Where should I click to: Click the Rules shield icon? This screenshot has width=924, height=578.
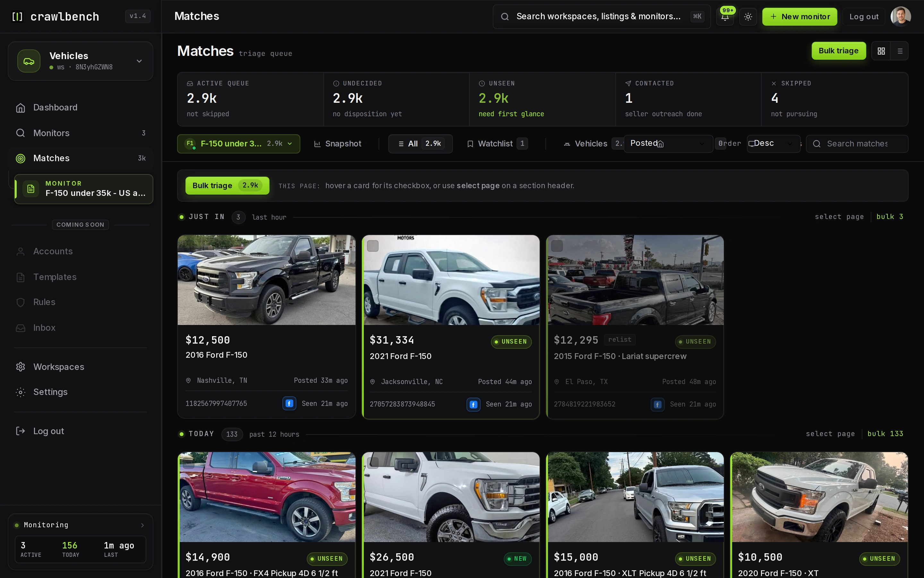21,302
